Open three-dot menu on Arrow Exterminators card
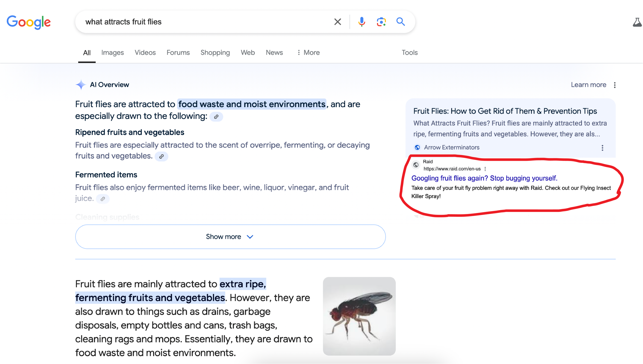The image size is (643, 364). (602, 148)
